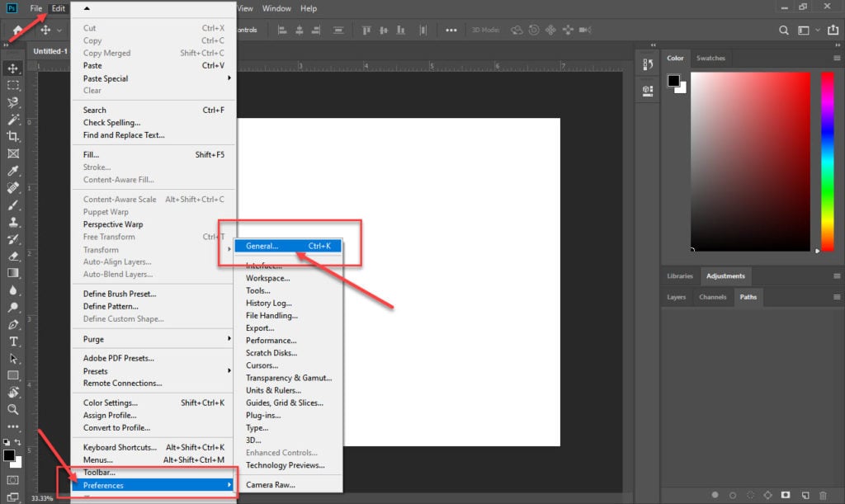Reset to default foreground and background colors

(7, 442)
